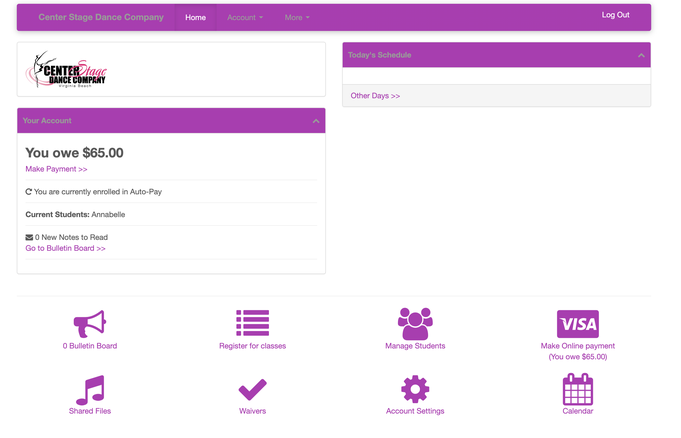Click the student name Annabelle
681x438 pixels.
[x=108, y=215]
